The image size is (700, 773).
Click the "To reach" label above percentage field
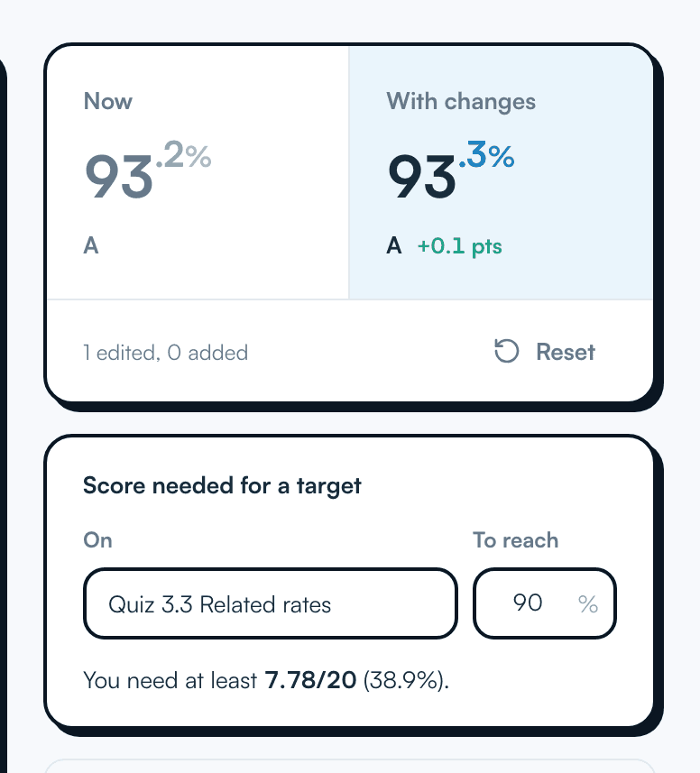pos(516,539)
